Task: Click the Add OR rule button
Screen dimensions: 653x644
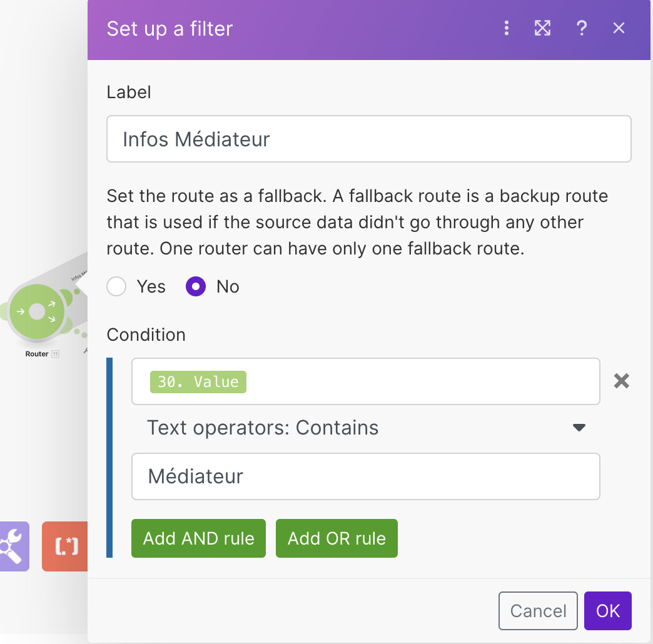Action: 337,538
